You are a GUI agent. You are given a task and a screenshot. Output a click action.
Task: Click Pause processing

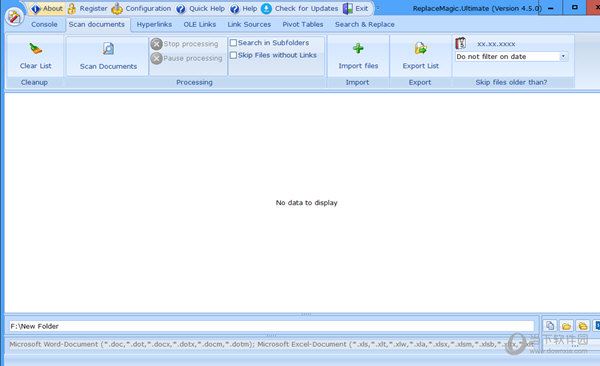187,58
